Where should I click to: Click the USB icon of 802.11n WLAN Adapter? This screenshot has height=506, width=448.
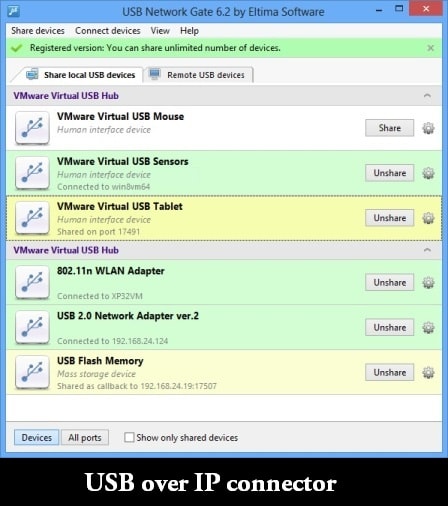(x=32, y=283)
